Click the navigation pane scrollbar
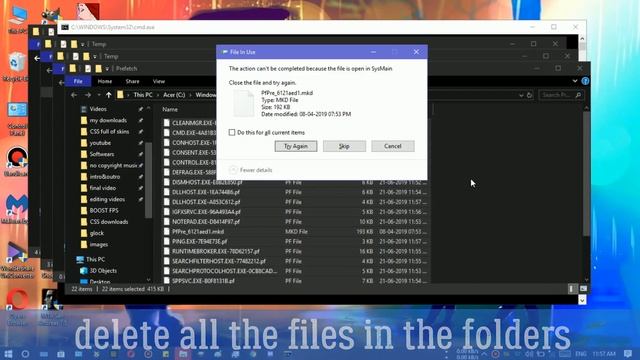The width and height of the screenshot is (640, 360). [x=149, y=180]
